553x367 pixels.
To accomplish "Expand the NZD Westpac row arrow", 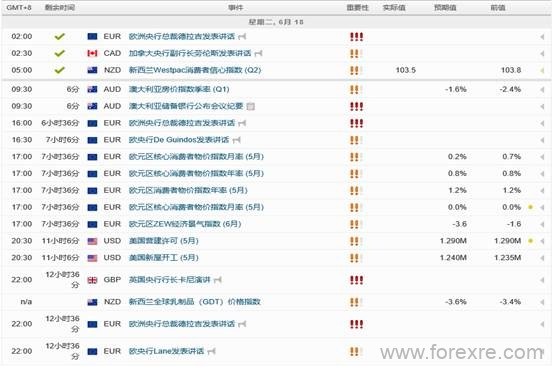I will click(542, 71).
